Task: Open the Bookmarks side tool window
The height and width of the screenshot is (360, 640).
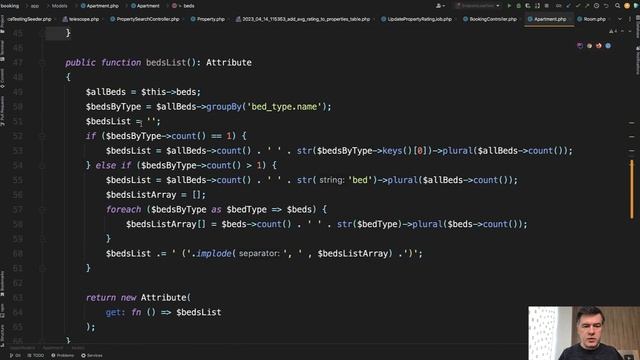Action: (2, 283)
